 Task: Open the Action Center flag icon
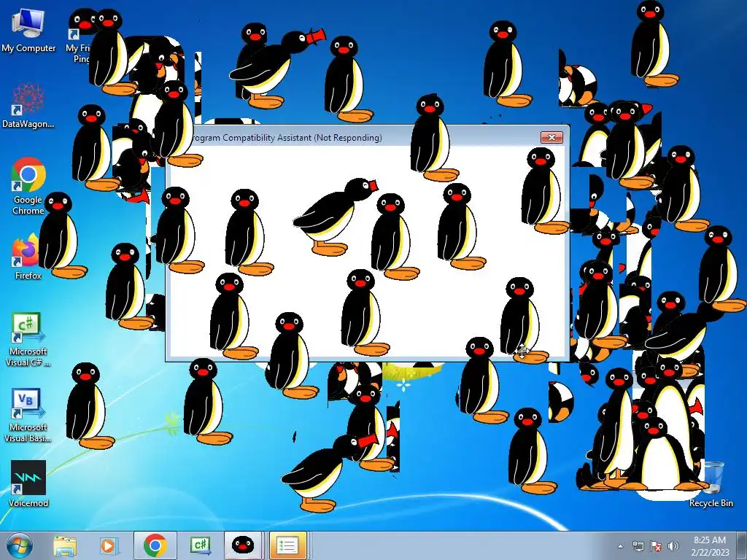coord(656,546)
